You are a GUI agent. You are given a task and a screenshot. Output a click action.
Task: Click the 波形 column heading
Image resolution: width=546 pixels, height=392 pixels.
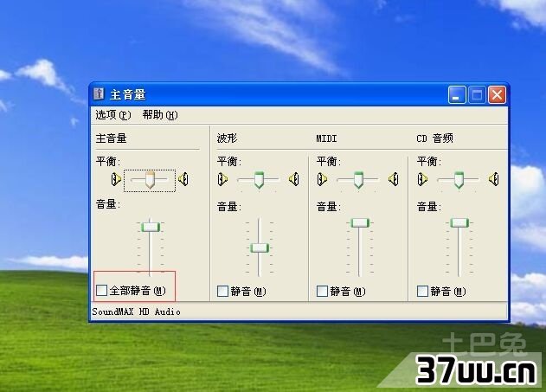click(x=227, y=138)
